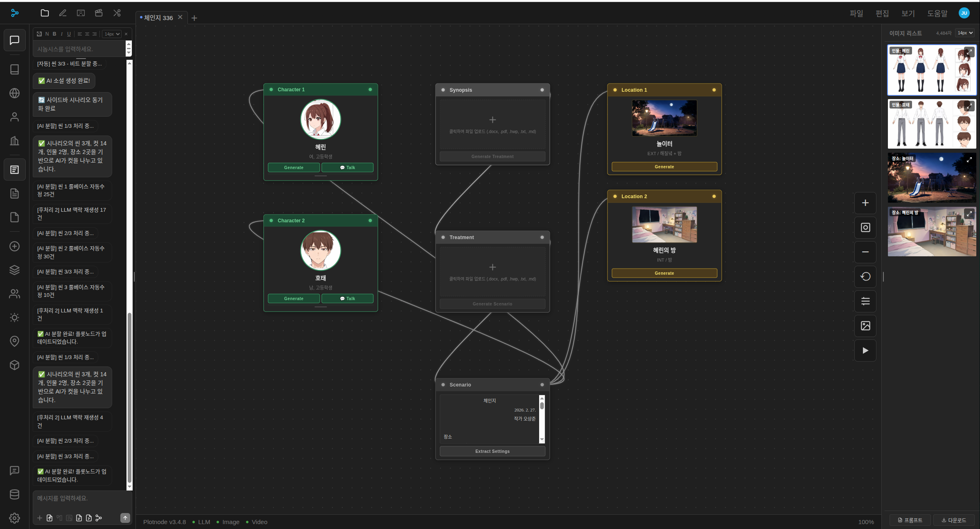Click the scissors cut icon in top toolbar
Screen dimensions: 980x529
(117, 13)
